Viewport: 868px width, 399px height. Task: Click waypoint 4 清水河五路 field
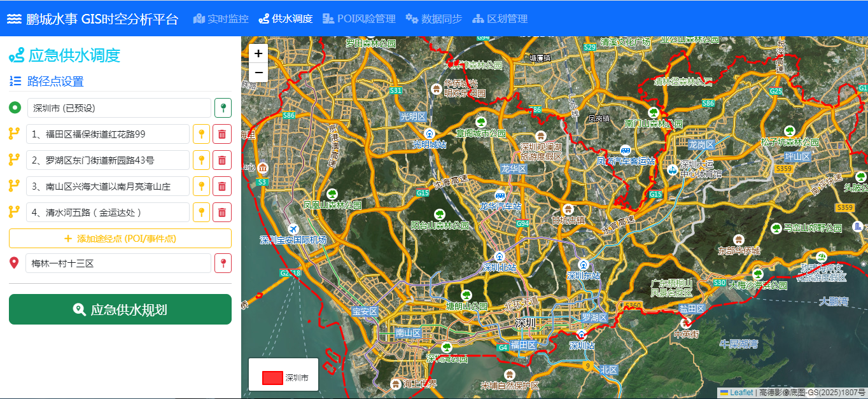click(108, 213)
